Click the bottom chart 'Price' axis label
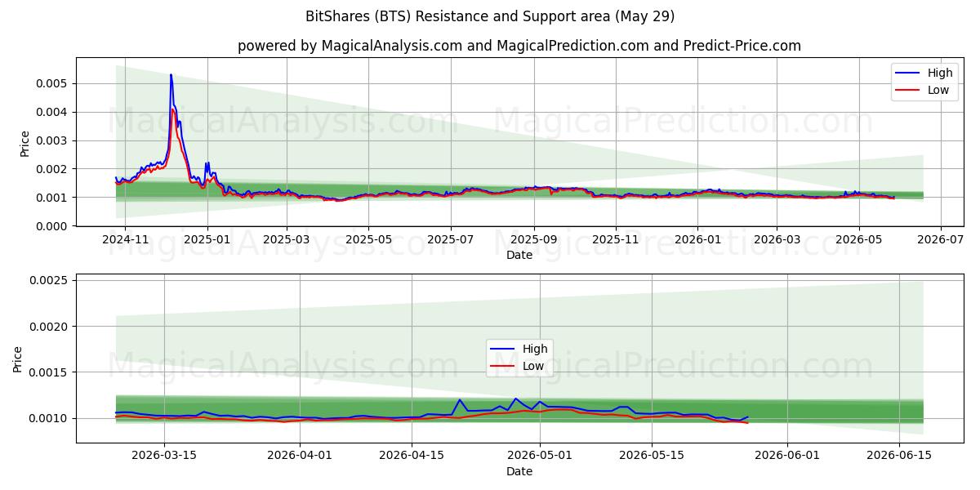This screenshot has width=980, height=490. click(18, 359)
